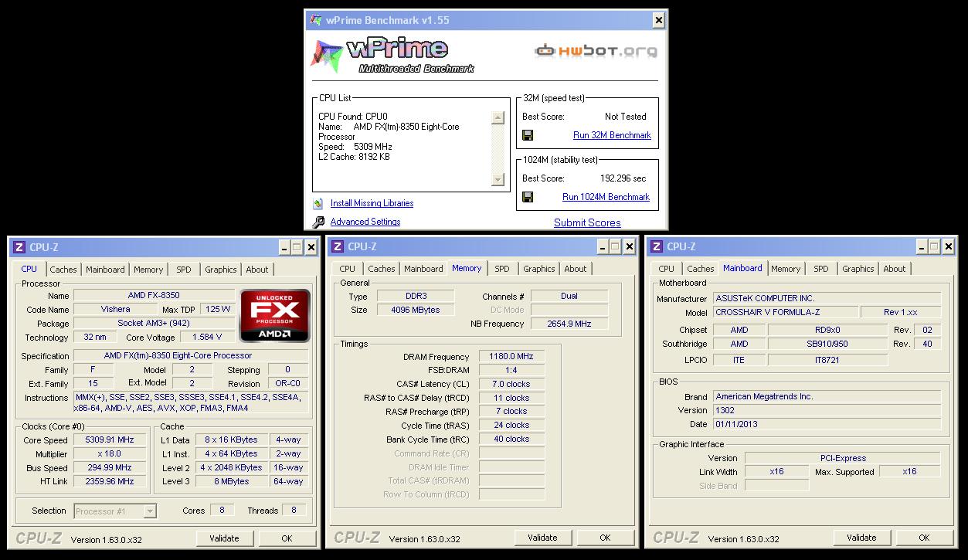Click the save icon beside Run 32M Benchmark

pos(528,135)
